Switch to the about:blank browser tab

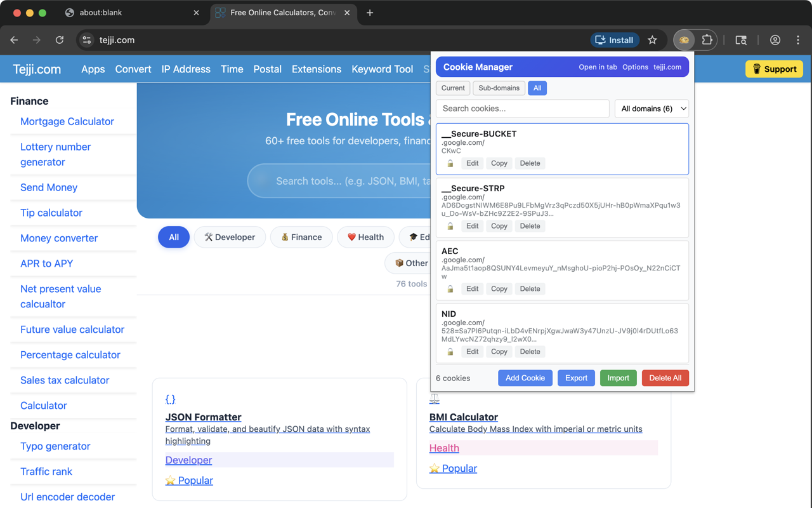click(132, 13)
